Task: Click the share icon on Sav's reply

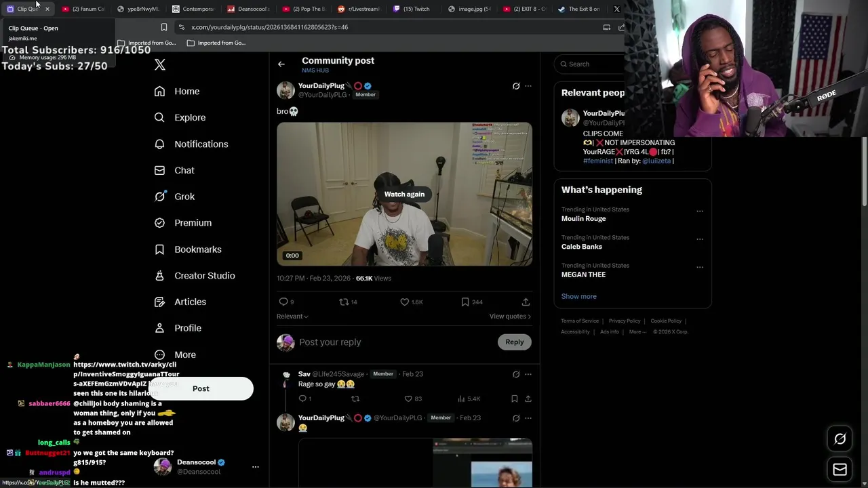Action: pyautogui.click(x=528, y=399)
